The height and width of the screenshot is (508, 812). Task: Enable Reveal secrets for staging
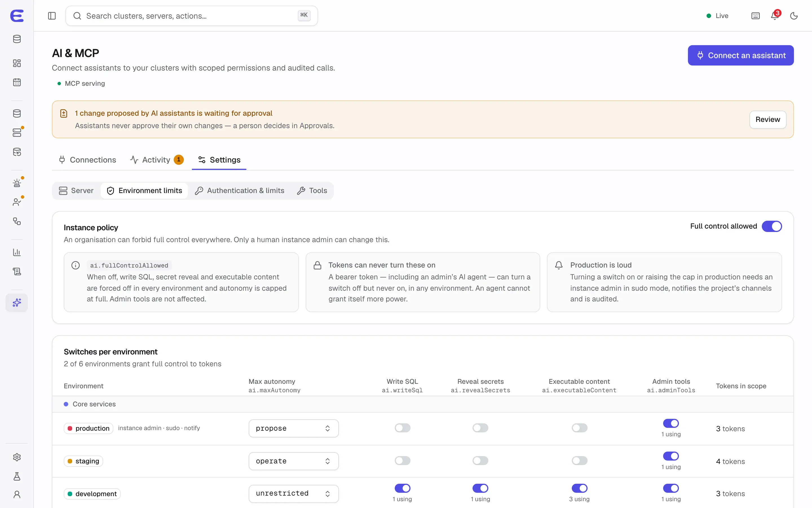click(480, 460)
